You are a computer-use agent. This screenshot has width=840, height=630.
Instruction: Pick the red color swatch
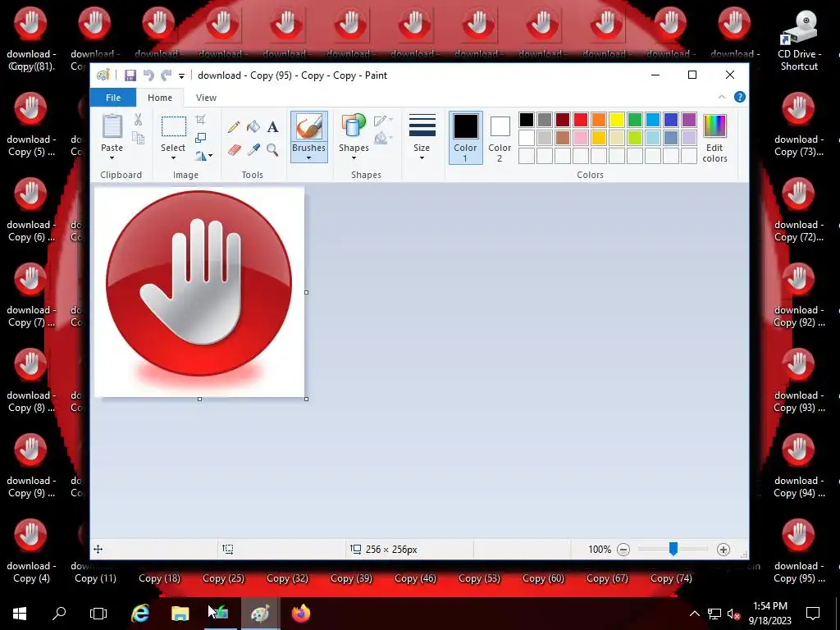(x=581, y=120)
